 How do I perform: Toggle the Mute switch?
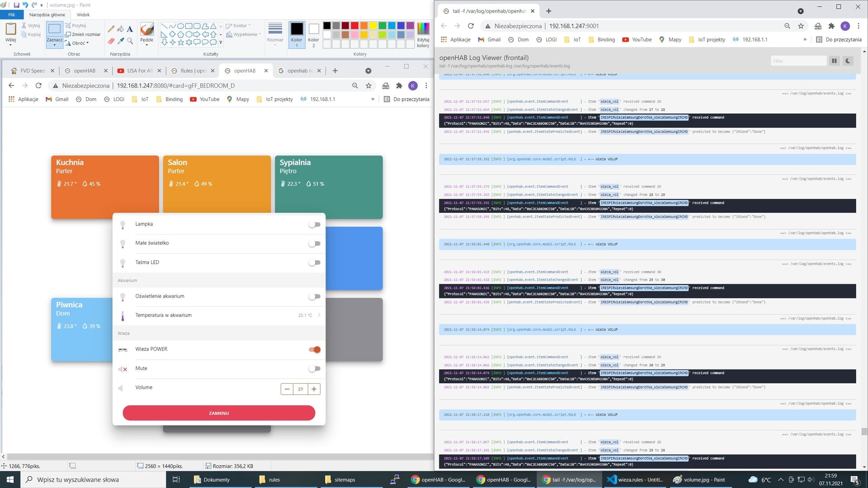click(x=315, y=369)
